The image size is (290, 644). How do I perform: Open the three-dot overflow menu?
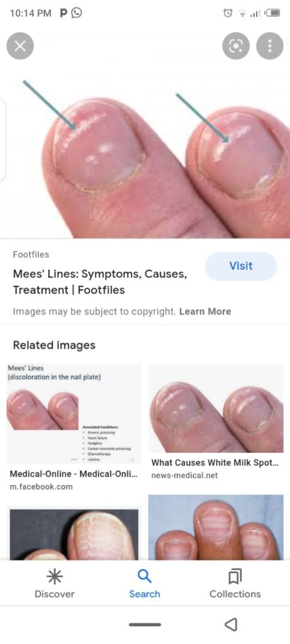click(x=270, y=46)
